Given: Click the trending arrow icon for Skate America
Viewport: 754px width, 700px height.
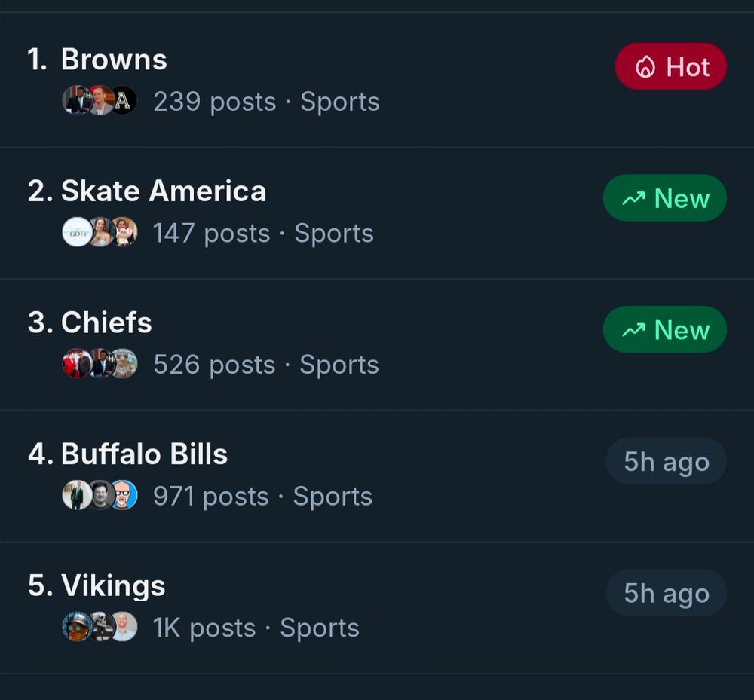Looking at the screenshot, I should pos(633,199).
